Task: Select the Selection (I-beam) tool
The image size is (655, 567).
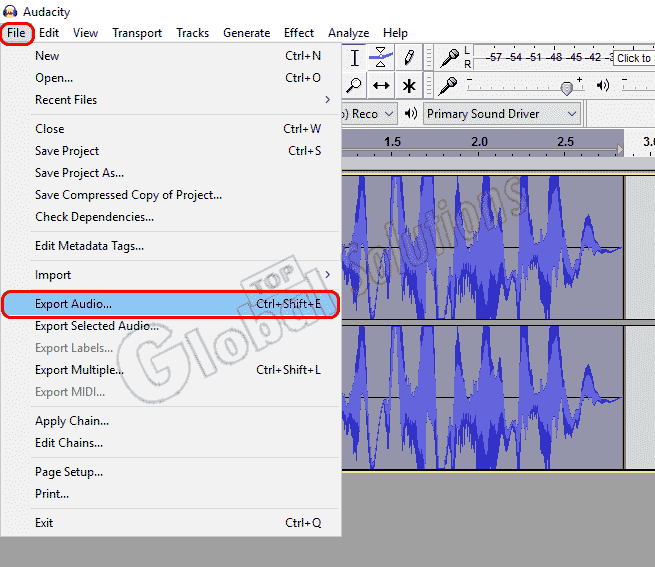Action: tap(355, 57)
